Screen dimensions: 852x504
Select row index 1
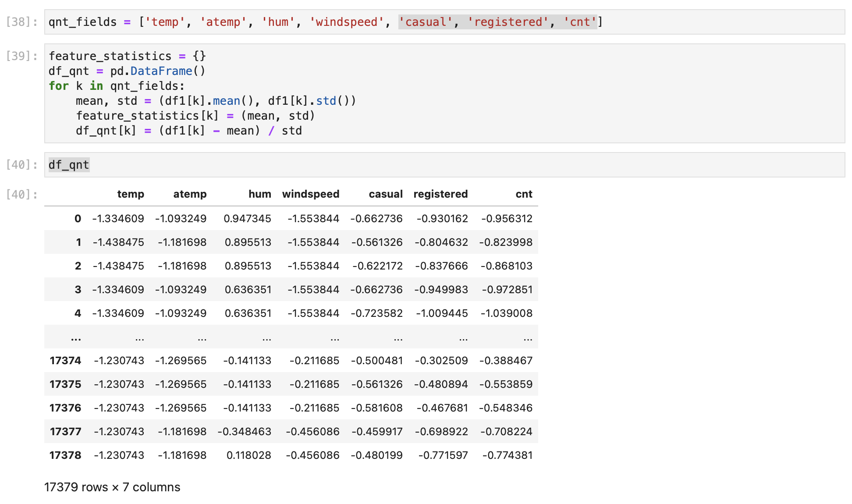[x=78, y=242]
